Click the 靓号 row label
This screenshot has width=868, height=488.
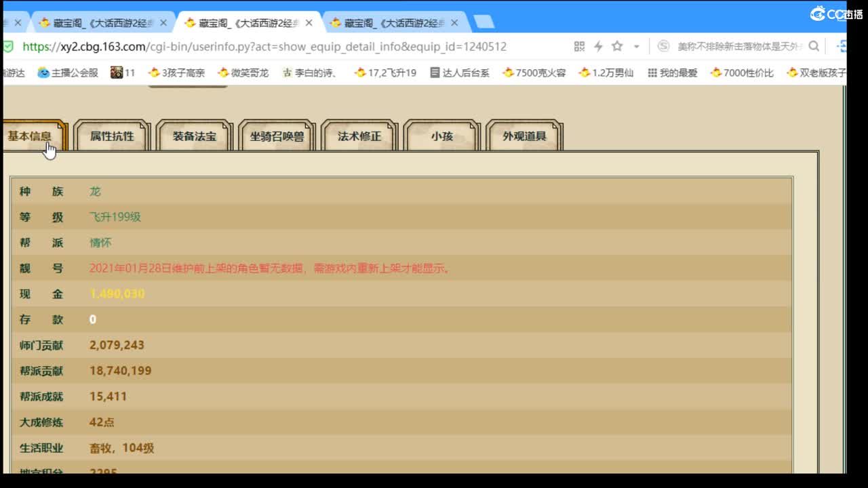pos(41,268)
